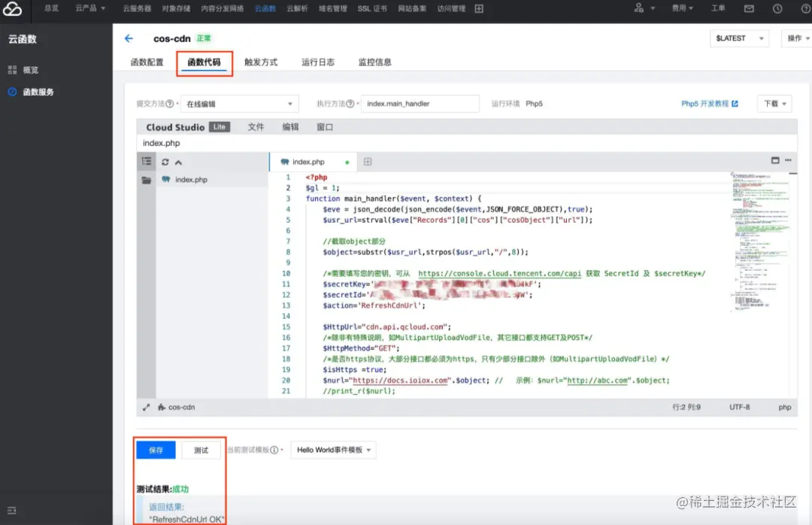
Task: Switch to the 监控信息 tab
Action: (375, 62)
